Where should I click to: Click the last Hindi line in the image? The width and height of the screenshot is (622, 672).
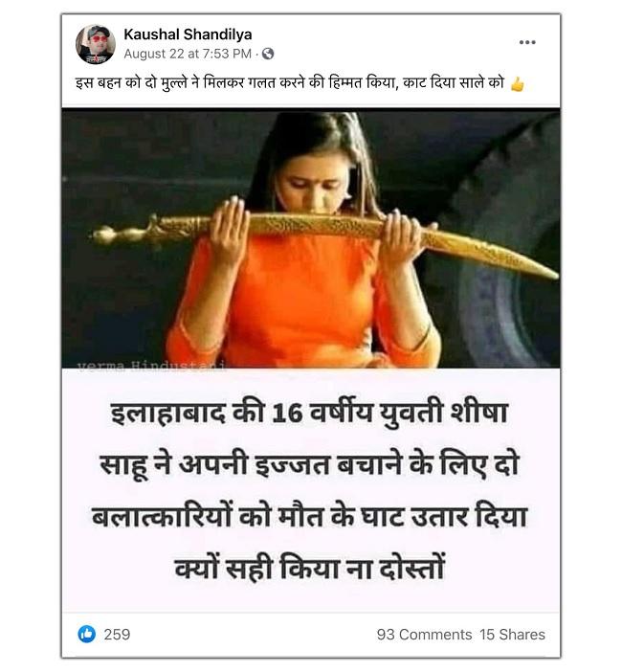click(x=309, y=569)
